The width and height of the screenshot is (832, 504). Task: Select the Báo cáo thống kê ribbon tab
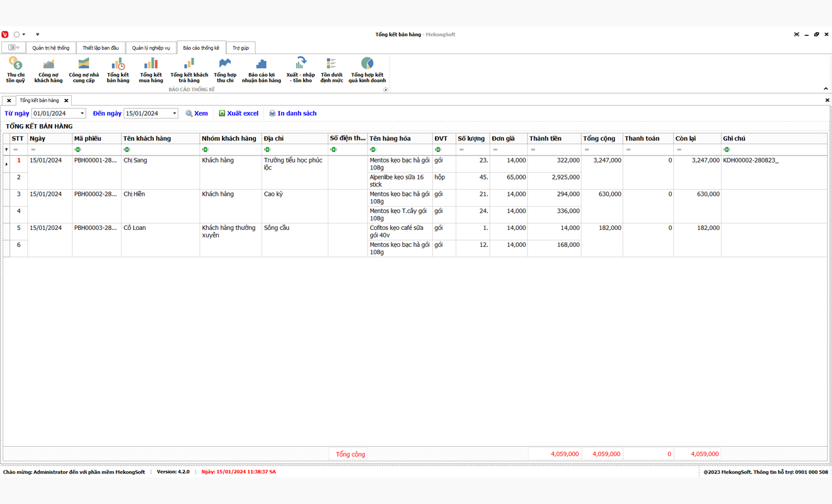click(x=201, y=48)
